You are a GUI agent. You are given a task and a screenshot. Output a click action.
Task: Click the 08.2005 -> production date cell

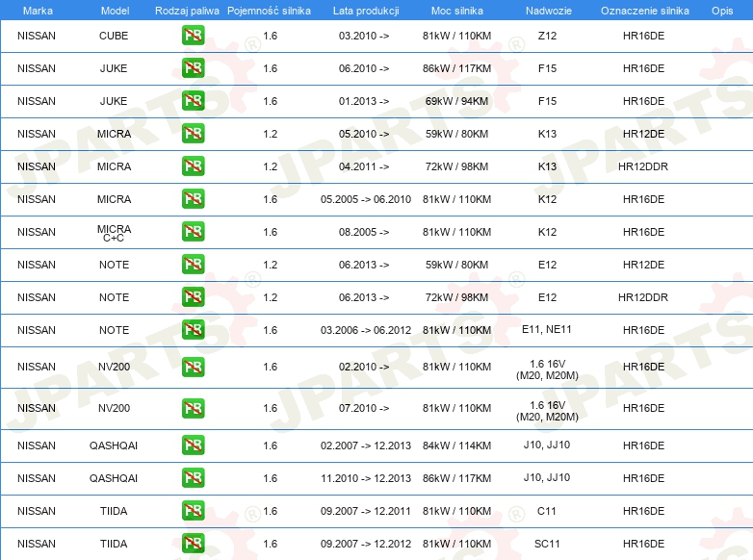[364, 232]
